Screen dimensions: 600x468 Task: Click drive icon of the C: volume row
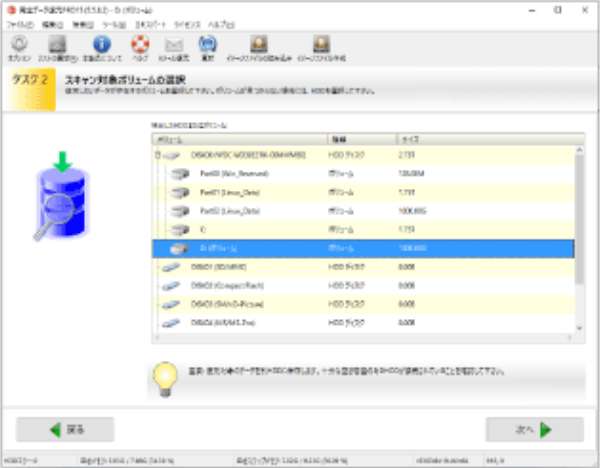coord(180,230)
